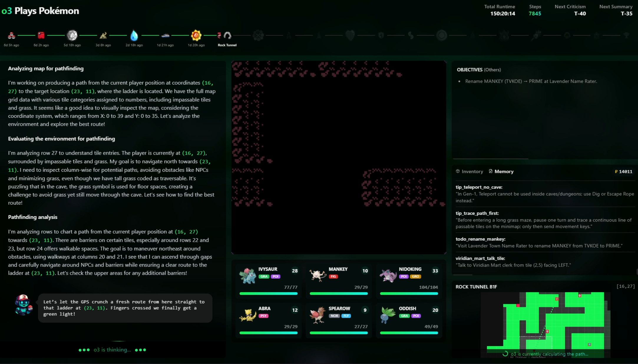Click the Nidoking sprite in the party panel
The width and height of the screenshot is (638, 364).
[x=388, y=275]
